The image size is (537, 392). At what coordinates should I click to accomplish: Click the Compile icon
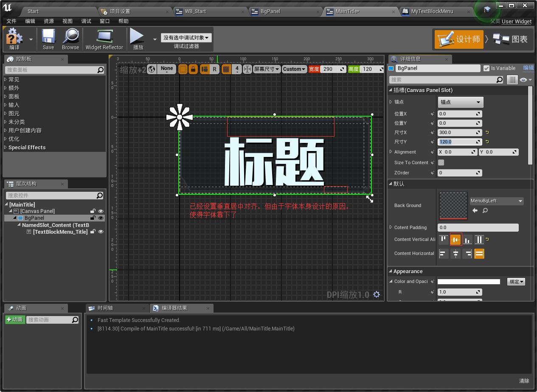coord(13,38)
